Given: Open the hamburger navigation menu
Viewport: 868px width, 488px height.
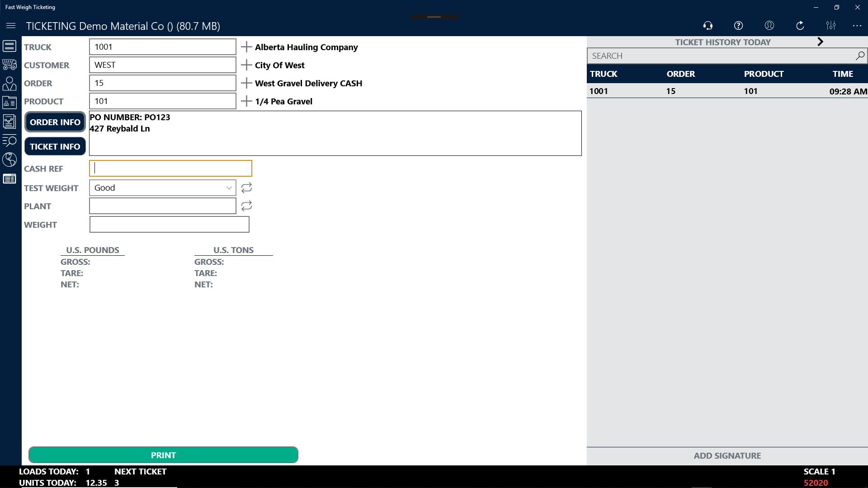Looking at the screenshot, I should pos(11,26).
